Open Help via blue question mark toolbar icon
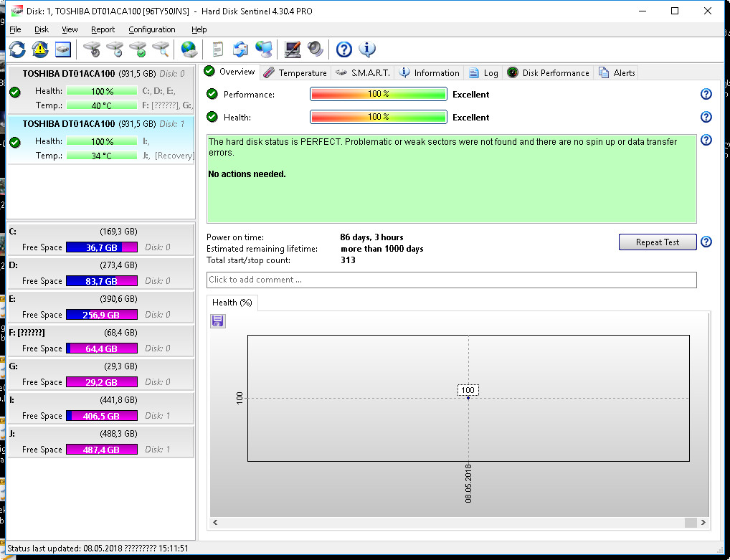The height and width of the screenshot is (560, 730). [x=344, y=49]
